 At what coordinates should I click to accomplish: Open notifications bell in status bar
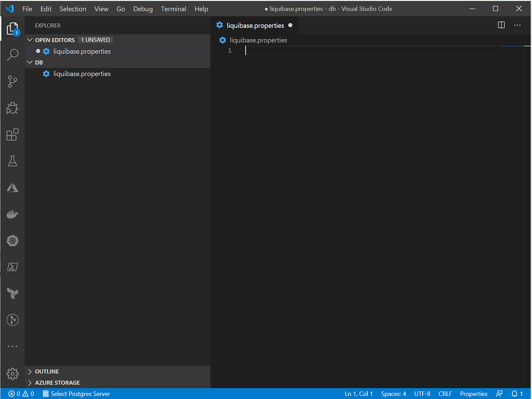pos(517,394)
